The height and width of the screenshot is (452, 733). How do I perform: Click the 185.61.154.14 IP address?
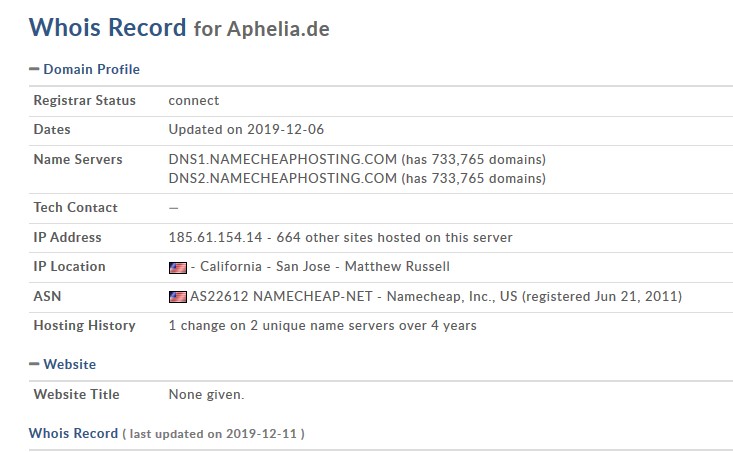[216, 237]
